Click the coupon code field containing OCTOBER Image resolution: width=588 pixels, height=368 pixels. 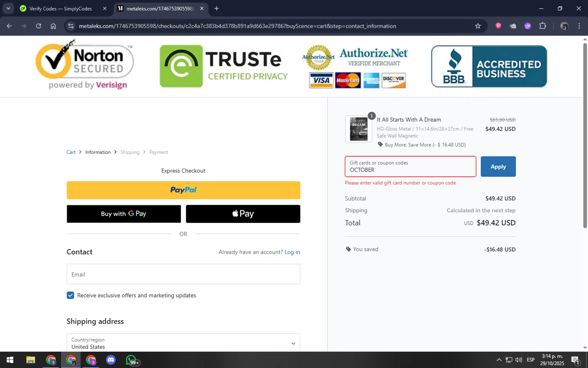tap(410, 166)
